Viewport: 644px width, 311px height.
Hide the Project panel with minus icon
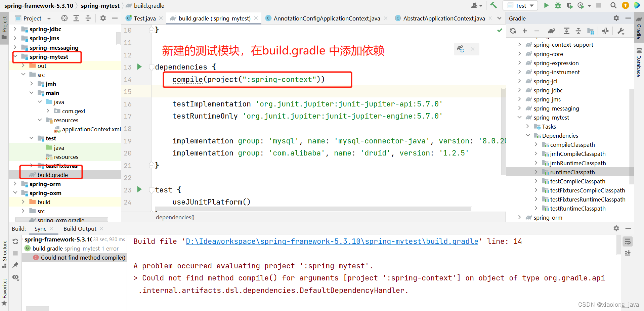pos(115,18)
